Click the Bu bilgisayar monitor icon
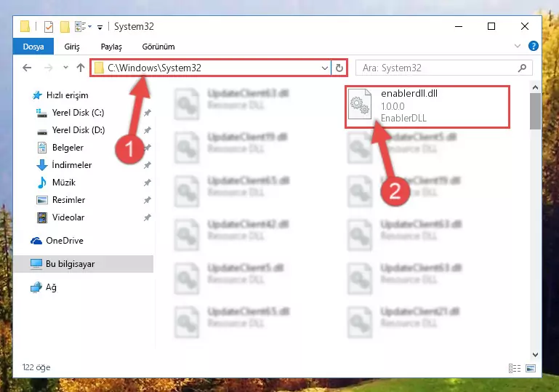This screenshot has width=559, height=392. click(x=36, y=264)
